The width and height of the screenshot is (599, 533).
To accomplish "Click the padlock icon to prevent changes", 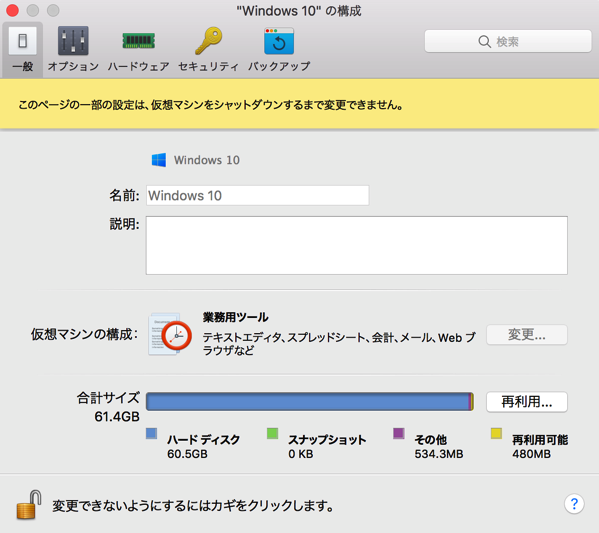I will [29, 505].
